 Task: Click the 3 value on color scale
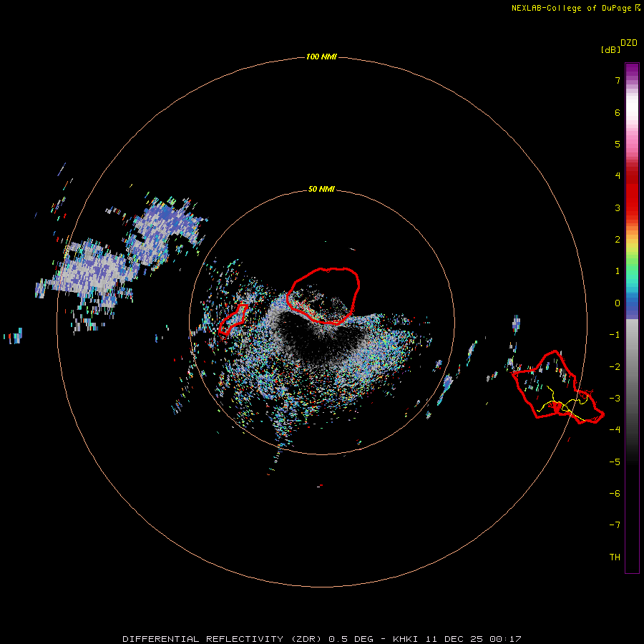(x=618, y=208)
